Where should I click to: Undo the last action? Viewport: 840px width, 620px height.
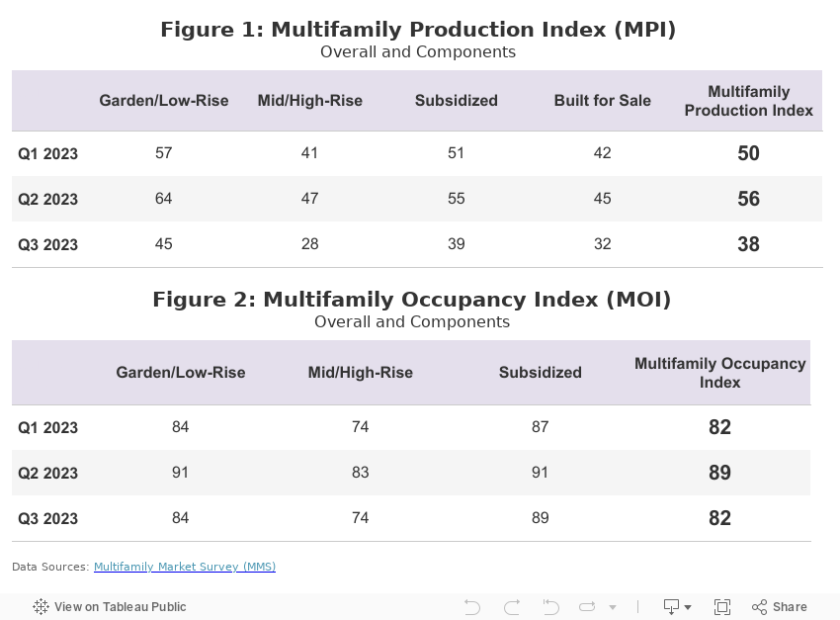coord(472,607)
